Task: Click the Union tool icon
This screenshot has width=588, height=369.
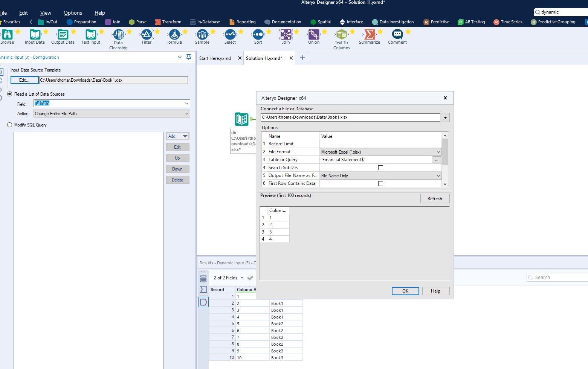Action: pyautogui.click(x=314, y=35)
